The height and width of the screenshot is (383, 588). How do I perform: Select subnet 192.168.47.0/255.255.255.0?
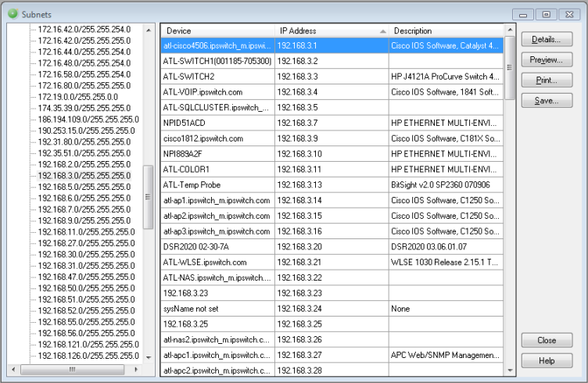86,277
